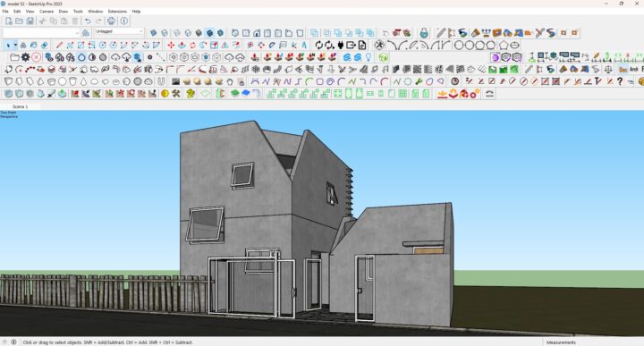Select the 3D Text tool

[304, 45]
